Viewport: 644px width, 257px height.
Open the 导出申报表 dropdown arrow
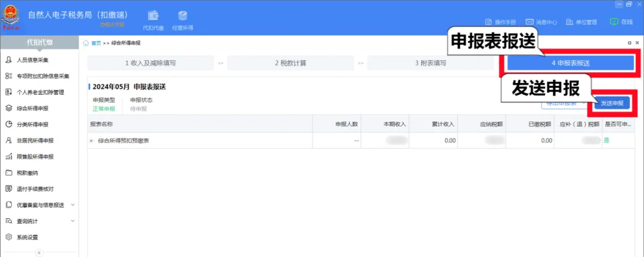click(584, 103)
